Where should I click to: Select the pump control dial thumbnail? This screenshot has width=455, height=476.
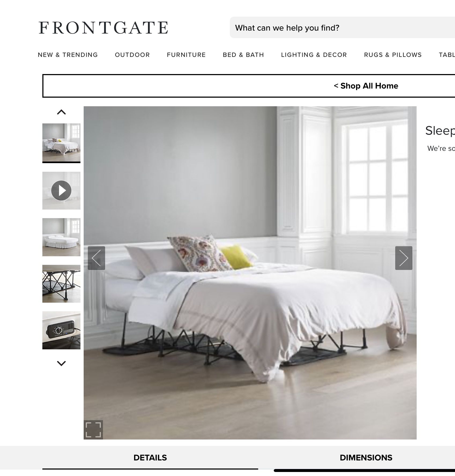point(61,330)
